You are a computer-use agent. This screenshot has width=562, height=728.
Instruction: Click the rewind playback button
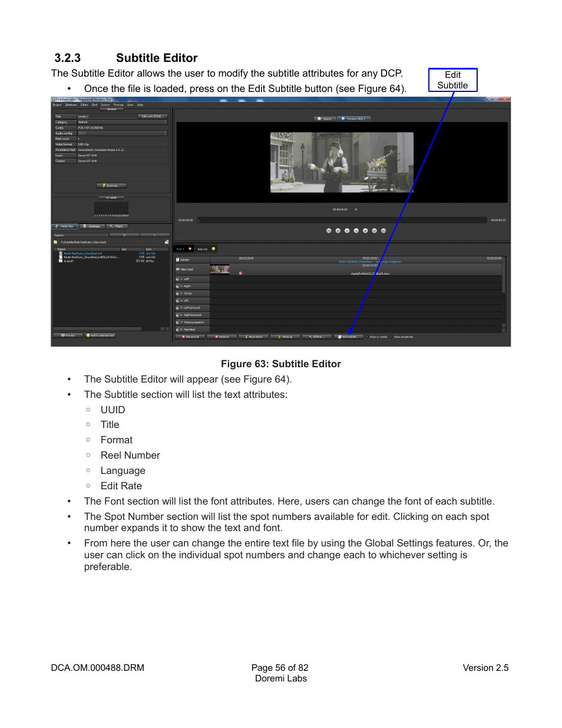(338, 230)
